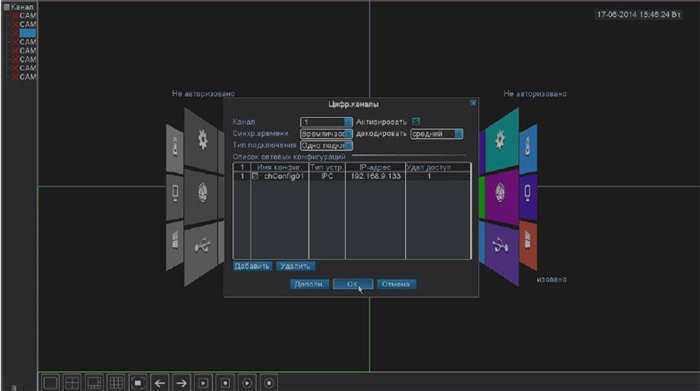Click the Добавить button
The width and height of the screenshot is (700, 391).
252,266
